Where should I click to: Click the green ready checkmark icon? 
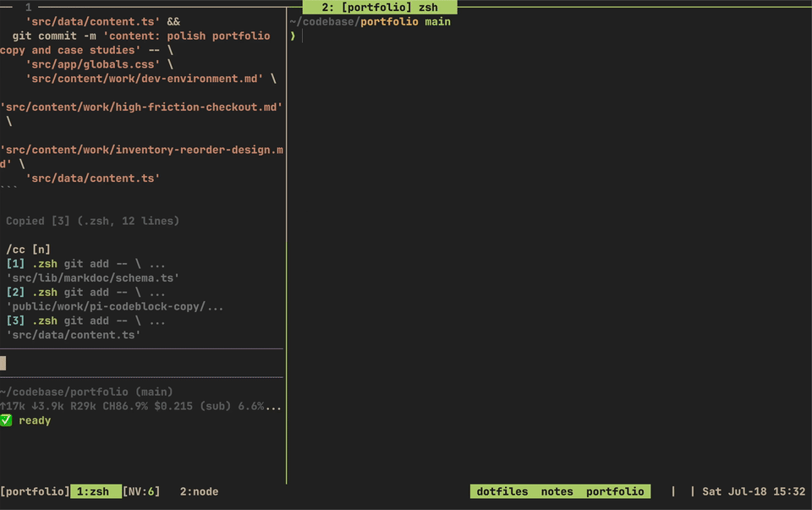pyautogui.click(x=6, y=420)
